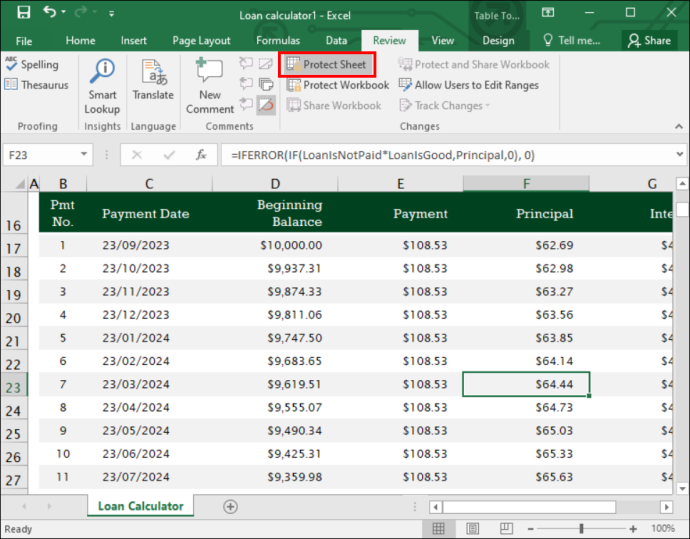The width and height of the screenshot is (690, 539).
Task: Click Share Workbook
Action: [334, 106]
